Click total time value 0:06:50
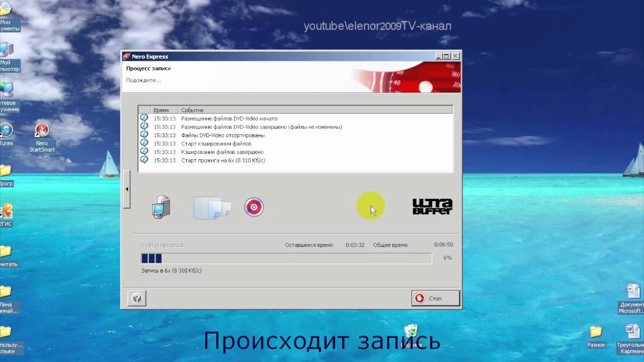 (x=444, y=244)
